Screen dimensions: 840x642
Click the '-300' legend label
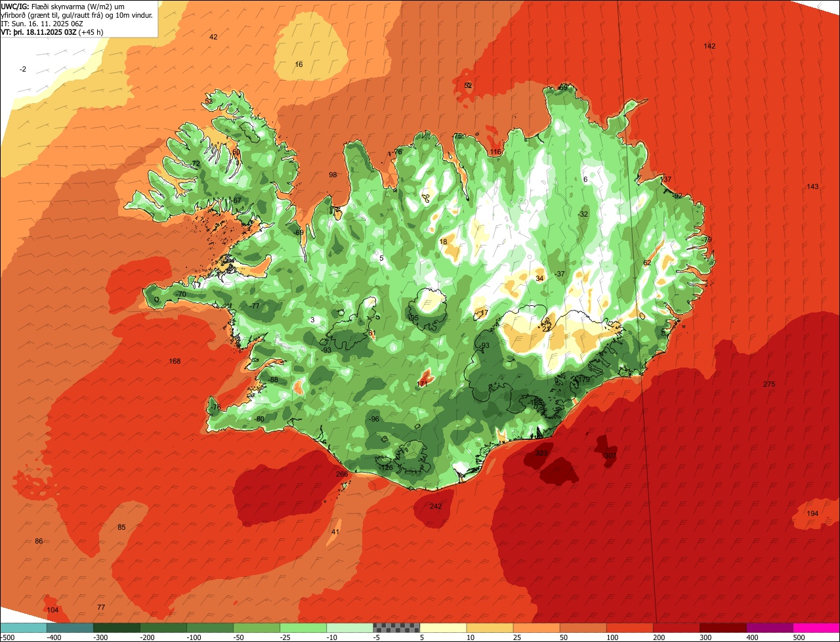pyautogui.click(x=100, y=637)
